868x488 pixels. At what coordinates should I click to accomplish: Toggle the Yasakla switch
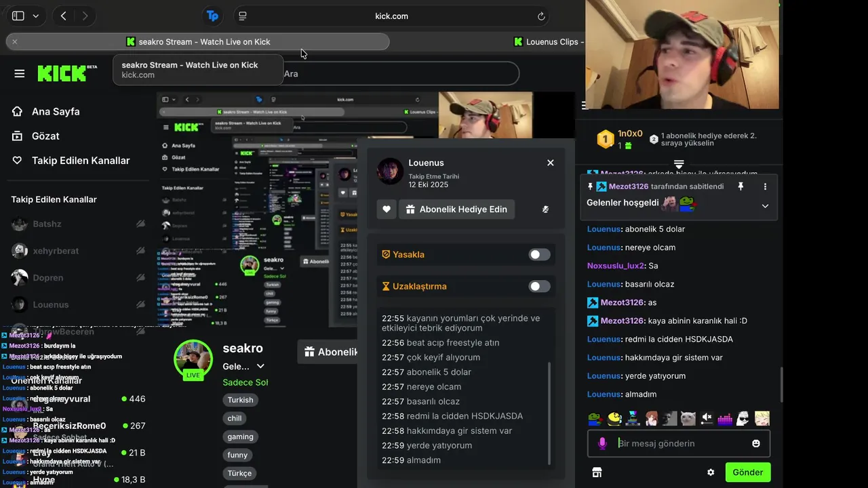540,255
